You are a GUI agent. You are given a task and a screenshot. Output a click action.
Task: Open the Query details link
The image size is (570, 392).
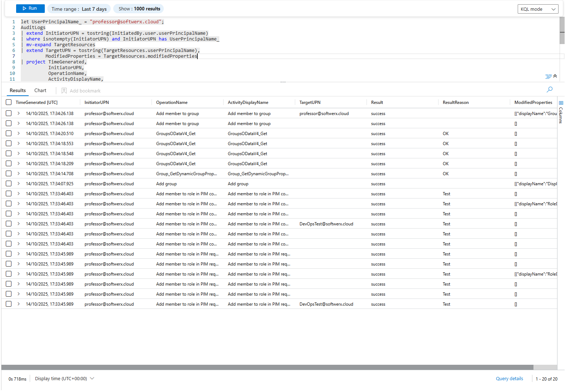[509, 379]
